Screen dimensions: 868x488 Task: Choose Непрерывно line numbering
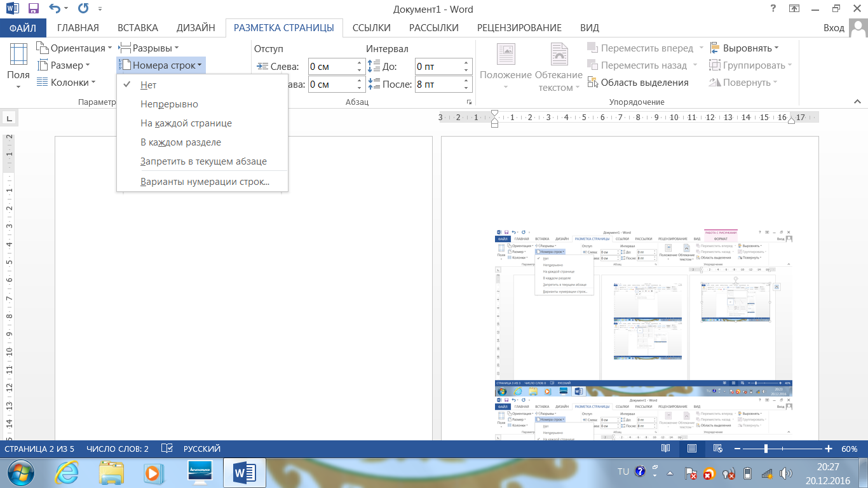pos(202,104)
